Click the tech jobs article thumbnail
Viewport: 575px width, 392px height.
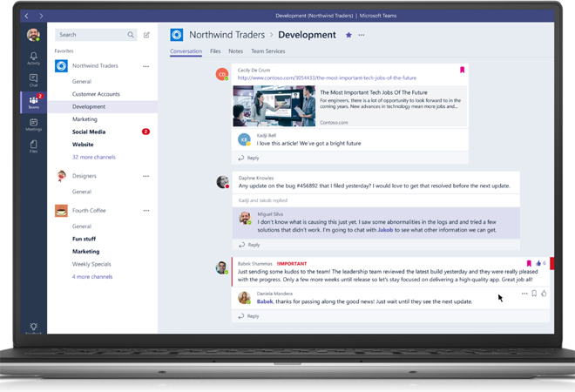(261, 106)
